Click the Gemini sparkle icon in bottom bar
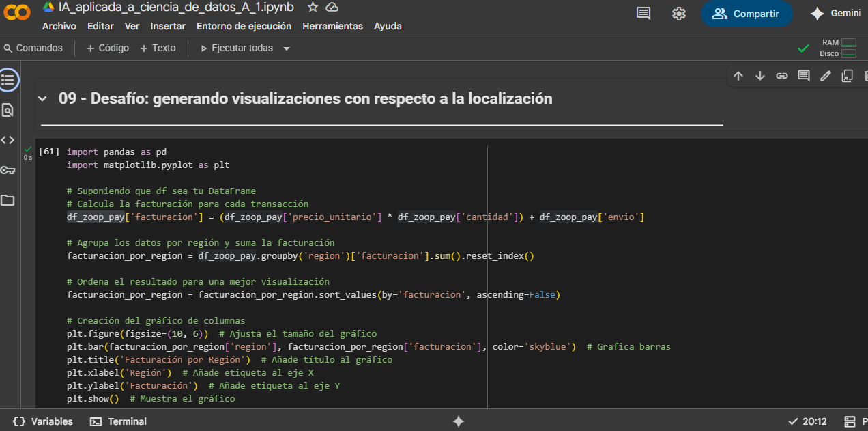The image size is (868, 431). click(x=459, y=421)
